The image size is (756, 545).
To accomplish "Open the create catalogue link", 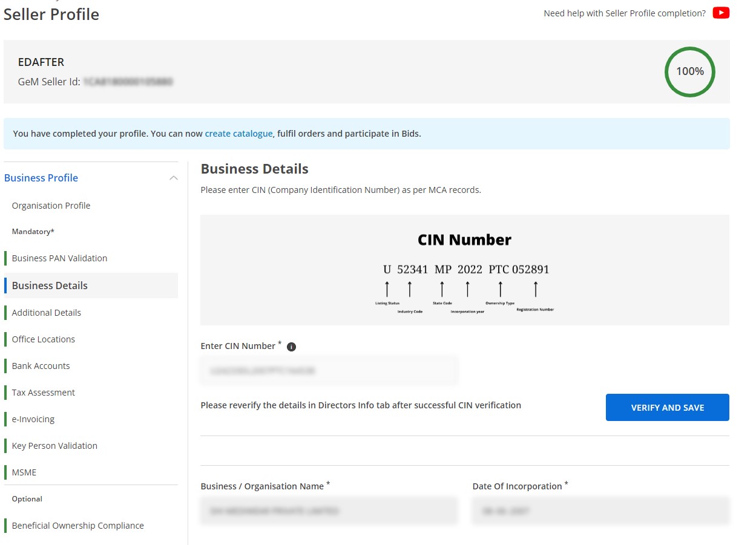I will tap(238, 133).
